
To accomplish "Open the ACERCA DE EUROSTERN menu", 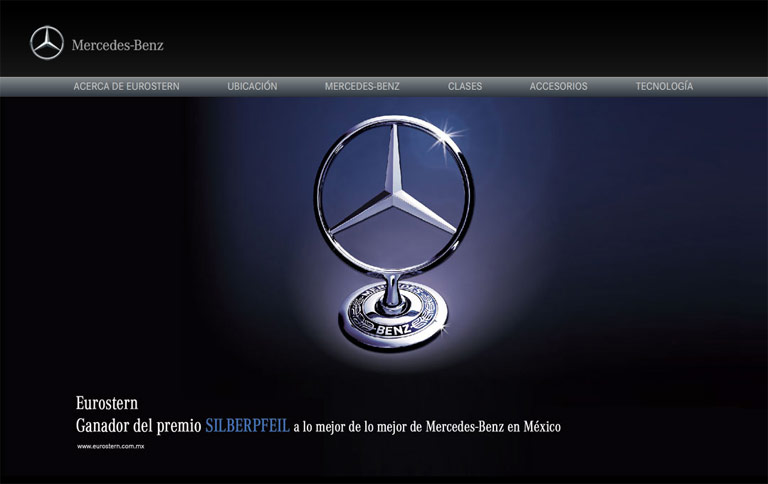I will pyautogui.click(x=126, y=87).
